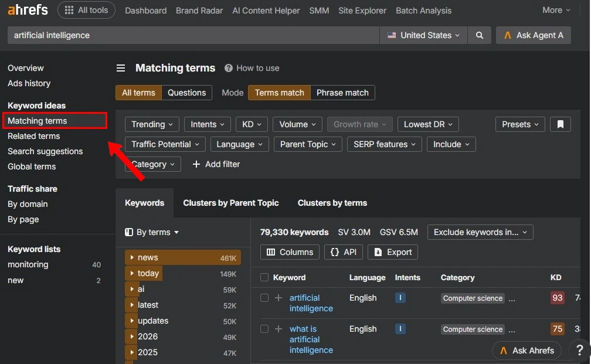The width and height of the screenshot is (591, 364).
Task: Click the API button
Action: click(344, 252)
